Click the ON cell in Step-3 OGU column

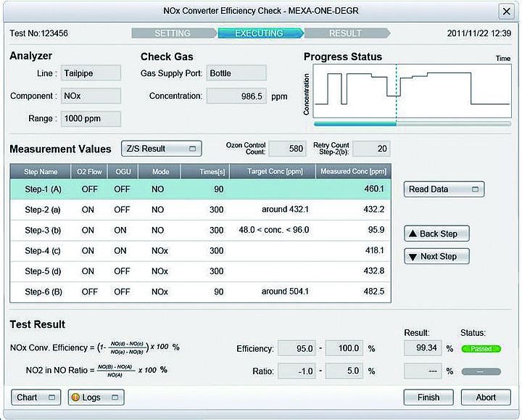[120, 230]
